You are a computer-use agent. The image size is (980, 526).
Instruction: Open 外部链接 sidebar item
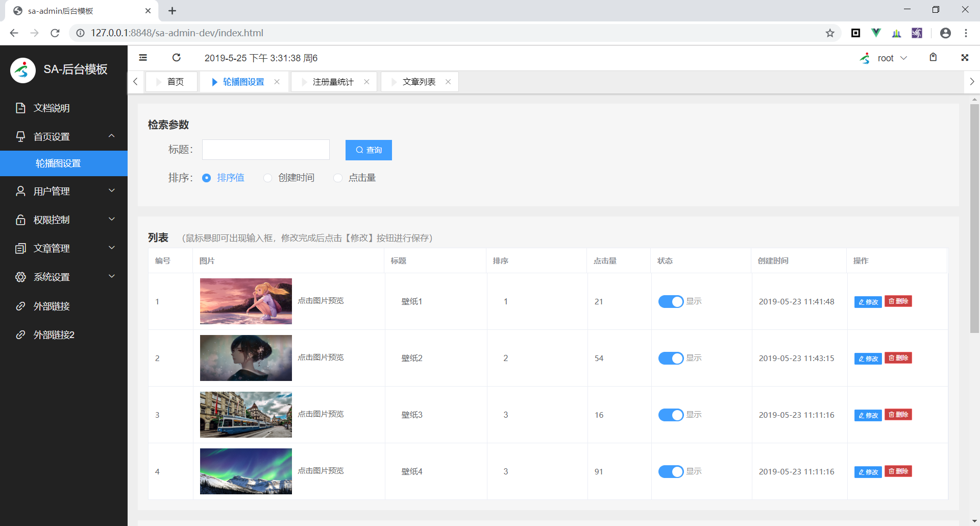(64, 306)
